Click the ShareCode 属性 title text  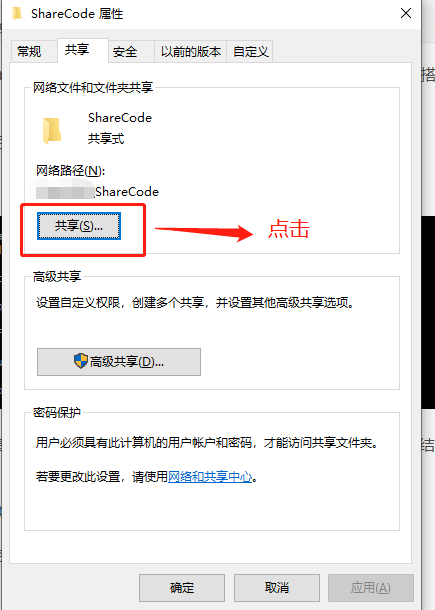(77, 14)
